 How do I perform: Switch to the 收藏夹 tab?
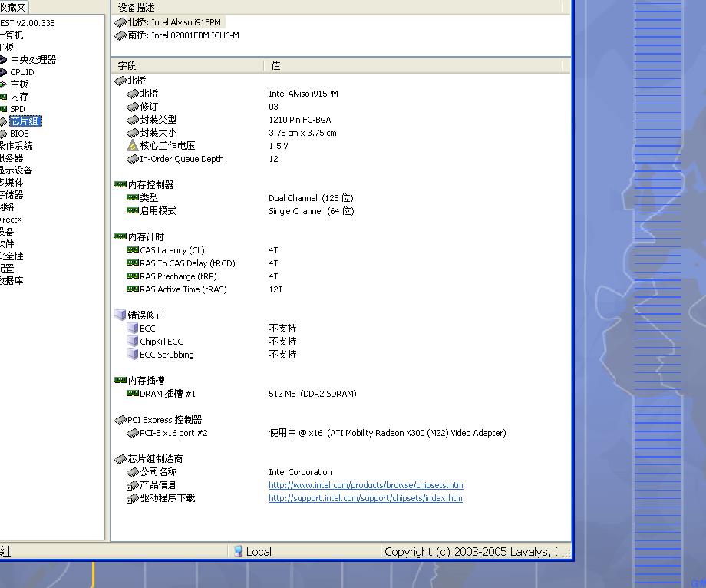(x=12, y=8)
